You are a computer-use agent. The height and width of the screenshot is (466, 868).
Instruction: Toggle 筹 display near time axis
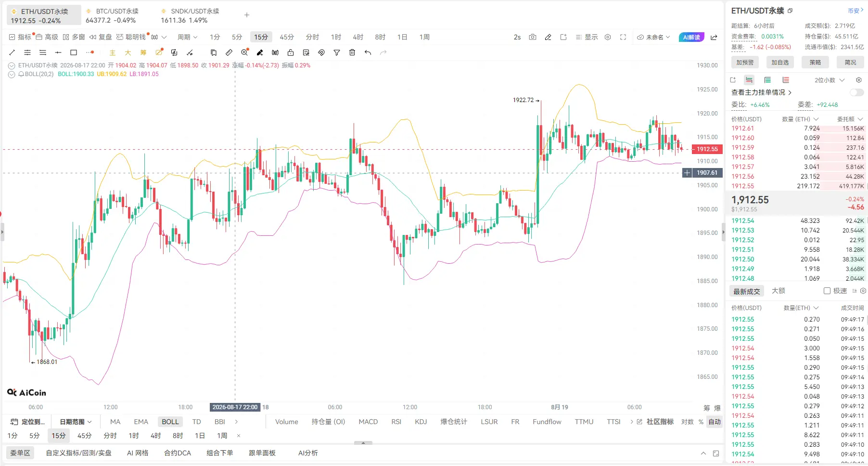(707, 408)
